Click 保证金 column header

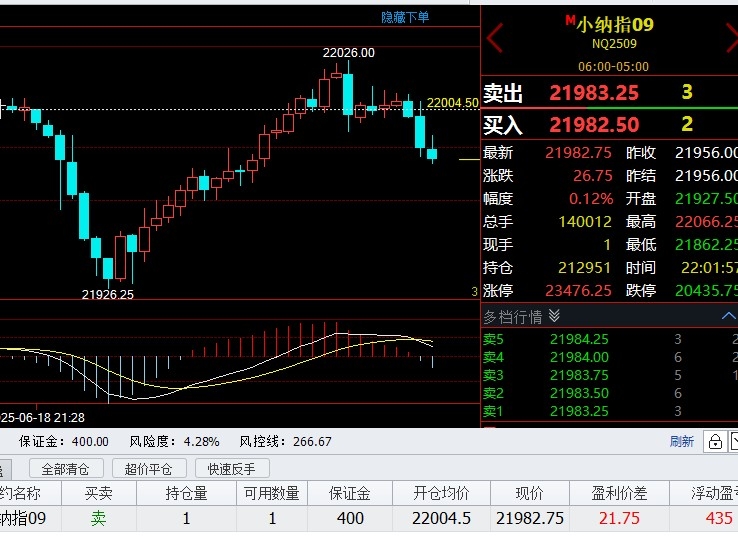coord(350,493)
